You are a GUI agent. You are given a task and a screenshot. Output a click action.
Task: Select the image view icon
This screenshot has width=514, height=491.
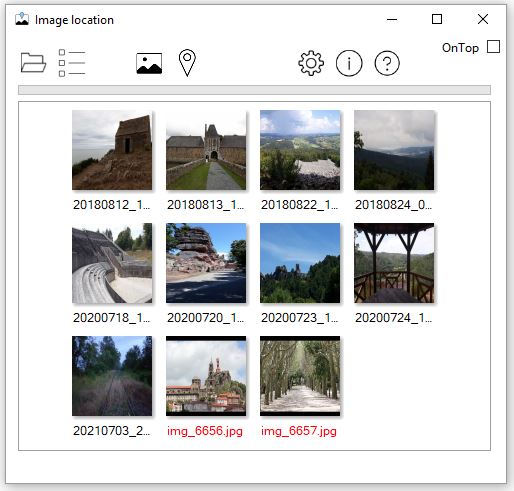click(149, 63)
